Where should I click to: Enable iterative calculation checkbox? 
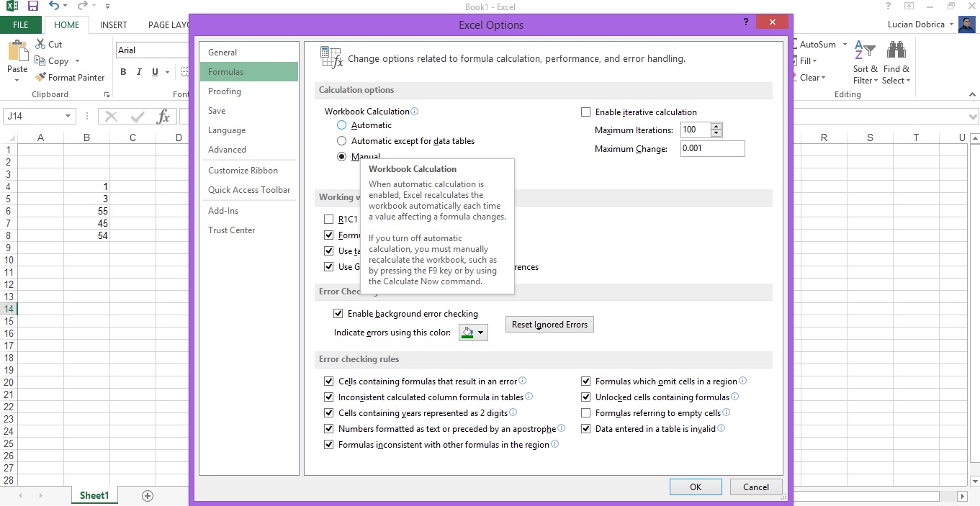[x=585, y=112]
